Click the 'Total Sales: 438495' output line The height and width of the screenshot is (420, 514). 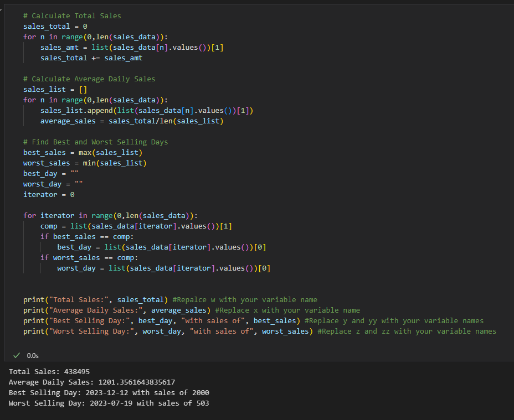49,371
